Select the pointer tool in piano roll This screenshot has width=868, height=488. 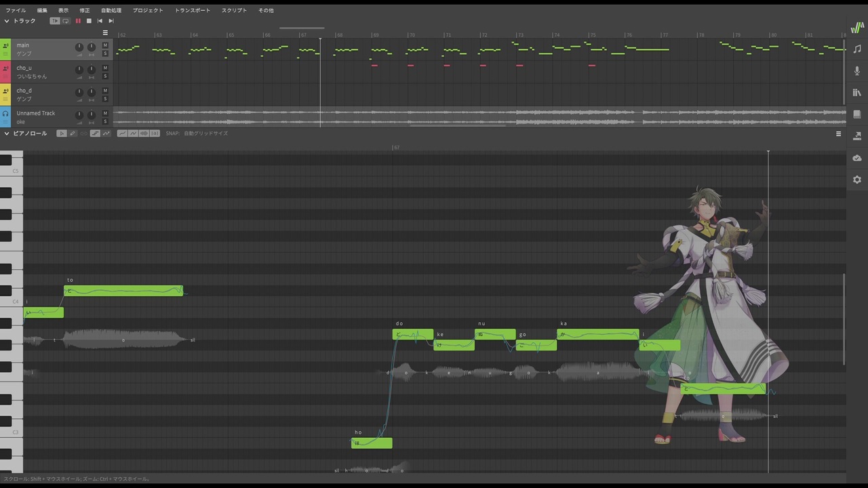pyautogui.click(x=62, y=134)
